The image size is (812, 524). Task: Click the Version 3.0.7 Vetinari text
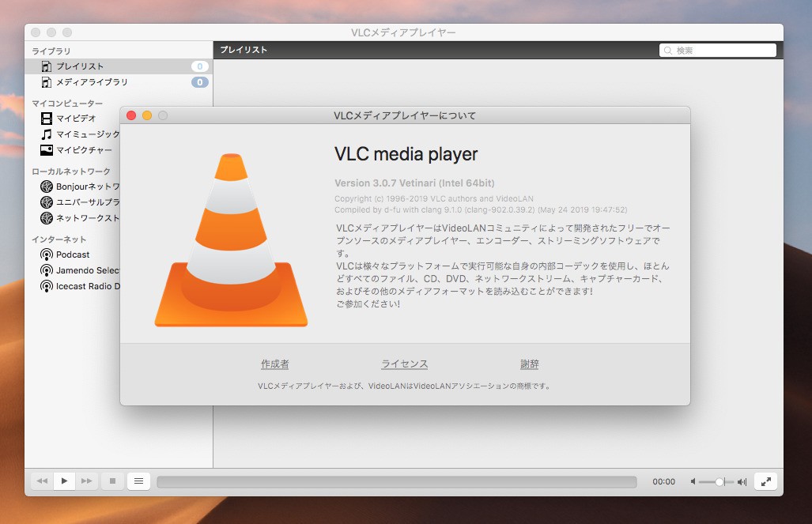(414, 183)
